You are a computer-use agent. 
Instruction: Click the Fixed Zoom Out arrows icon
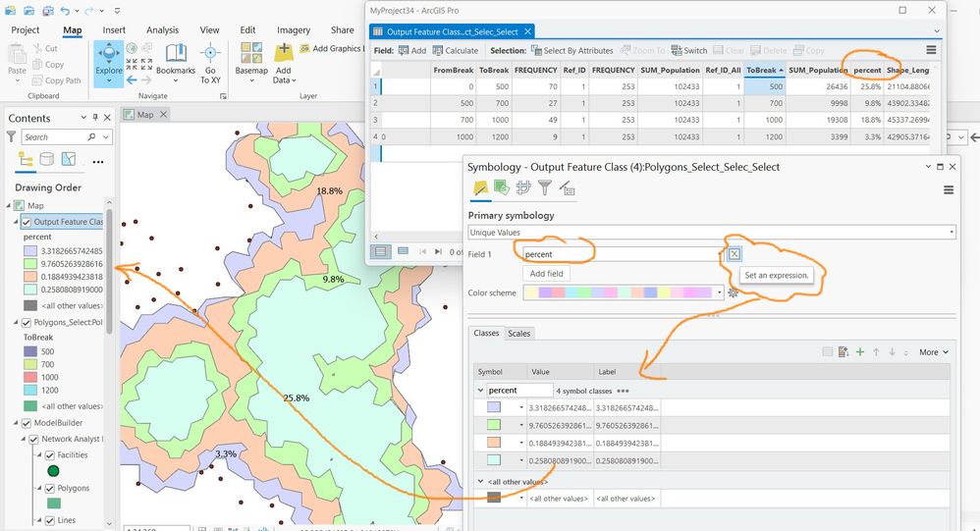146,64
